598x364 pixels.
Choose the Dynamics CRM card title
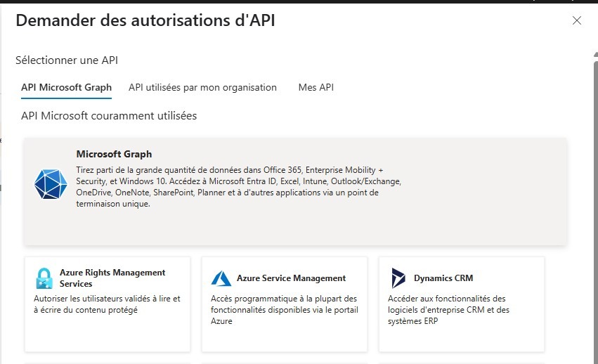(443, 278)
